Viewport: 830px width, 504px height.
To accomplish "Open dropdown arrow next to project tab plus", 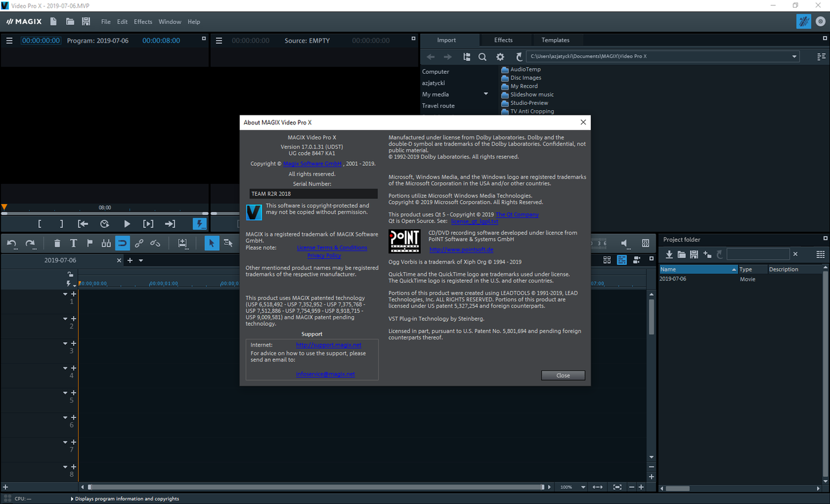I will 141,260.
